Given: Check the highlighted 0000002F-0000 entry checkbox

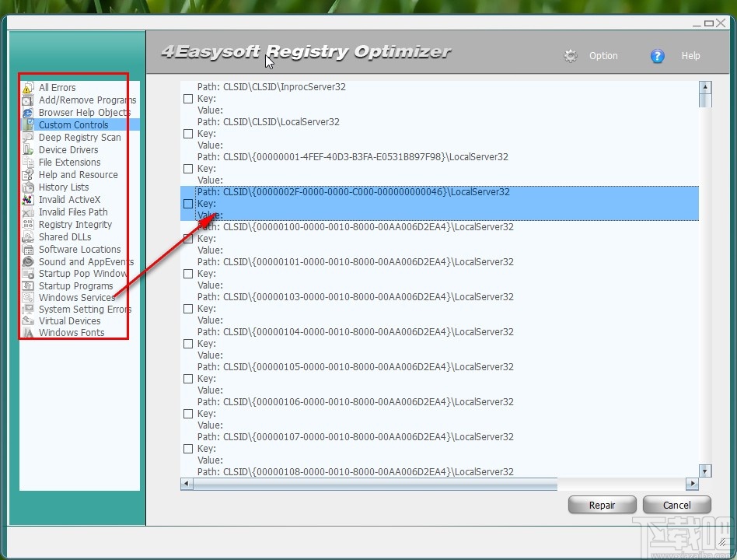Looking at the screenshot, I should 188,204.
